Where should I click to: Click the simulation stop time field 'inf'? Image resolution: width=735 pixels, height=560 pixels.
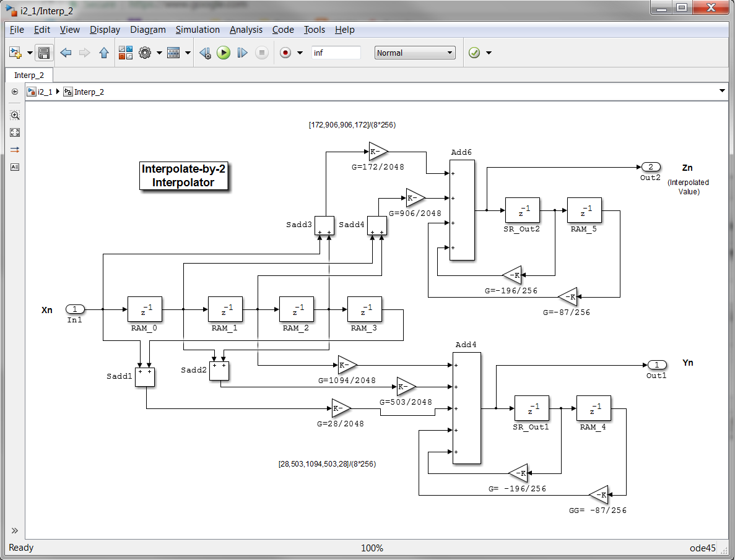(336, 53)
